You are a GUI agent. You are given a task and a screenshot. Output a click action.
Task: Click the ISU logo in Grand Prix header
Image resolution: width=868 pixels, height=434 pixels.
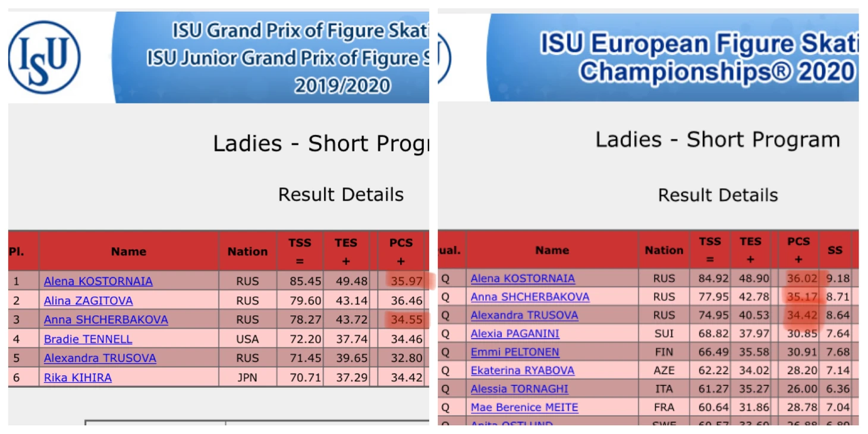[x=44, y=58]
